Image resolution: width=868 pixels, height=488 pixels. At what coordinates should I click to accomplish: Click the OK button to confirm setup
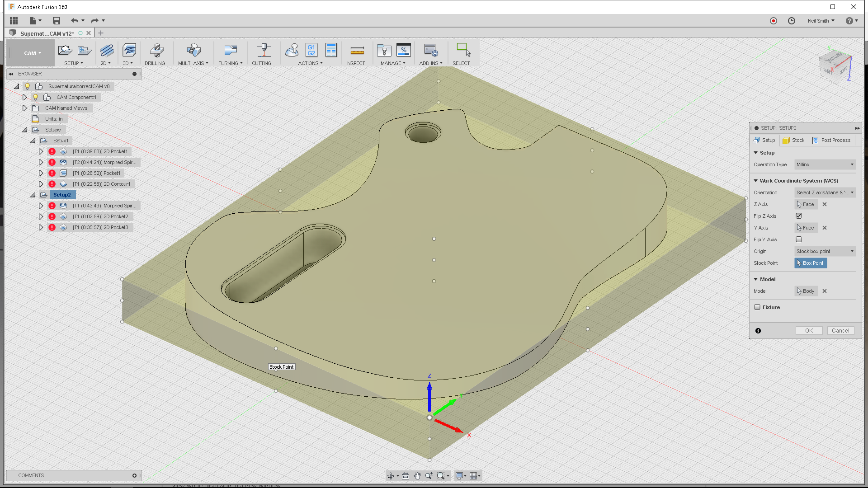point(809,330)
